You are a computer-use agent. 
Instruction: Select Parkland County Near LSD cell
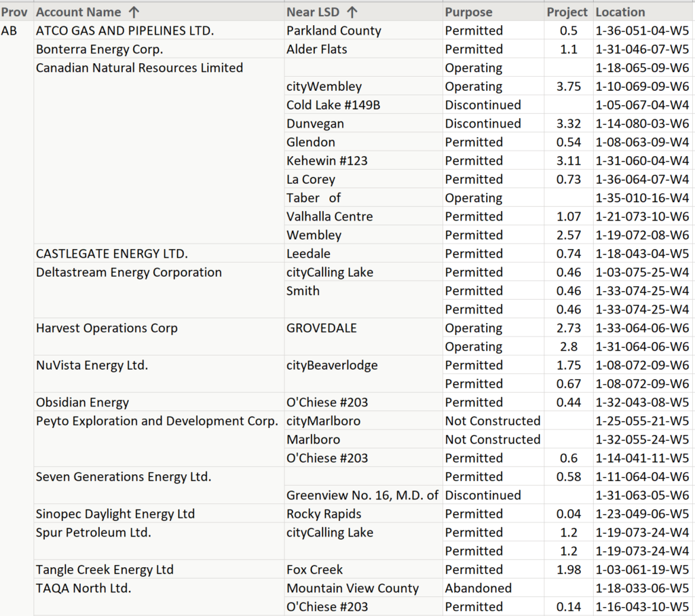tap(334, 31)
